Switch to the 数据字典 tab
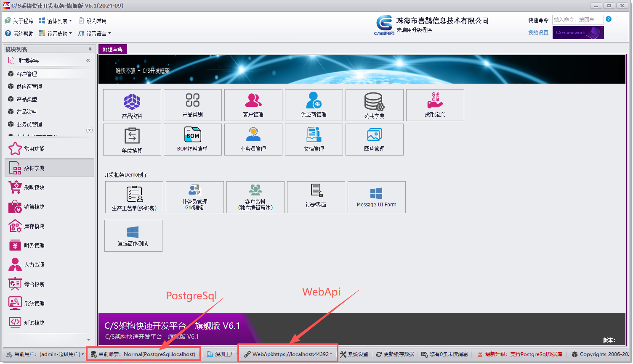 pos(112,49)
